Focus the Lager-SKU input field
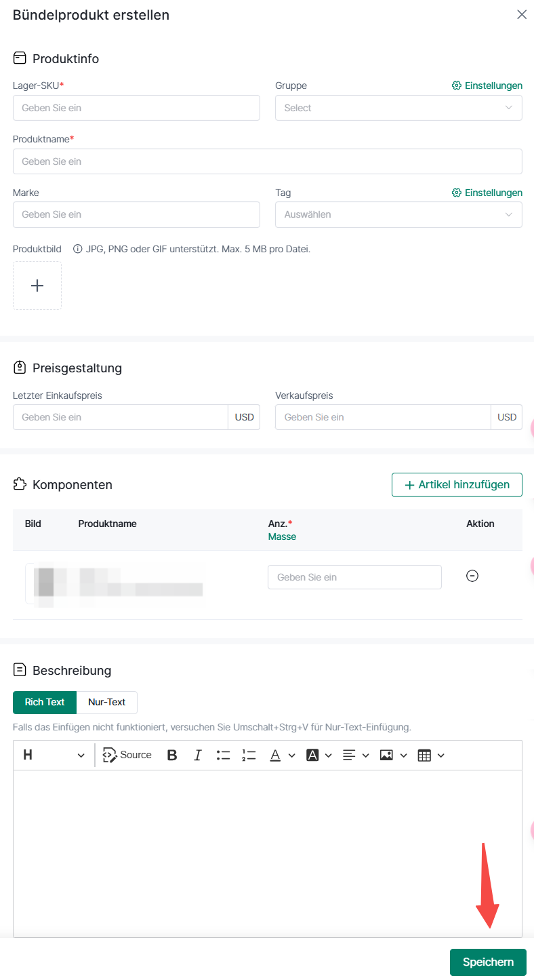Image resolution: width=534 pixels, height=980 pixels. coord(136,108)
